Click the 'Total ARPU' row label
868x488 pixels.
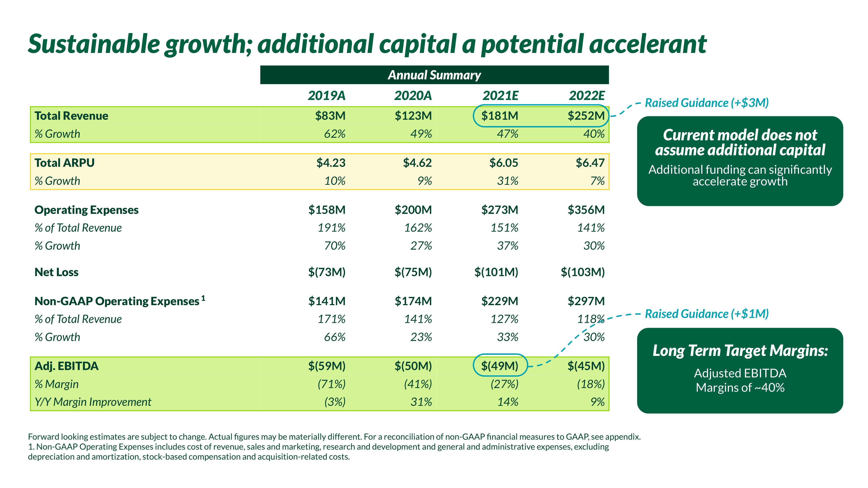coord(65,163)
